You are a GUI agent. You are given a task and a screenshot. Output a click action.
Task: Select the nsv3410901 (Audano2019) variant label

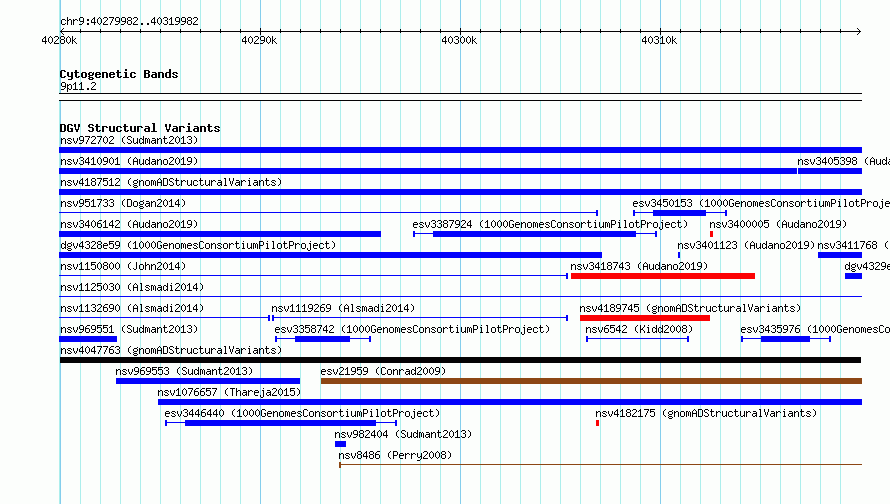coord(129,161)
